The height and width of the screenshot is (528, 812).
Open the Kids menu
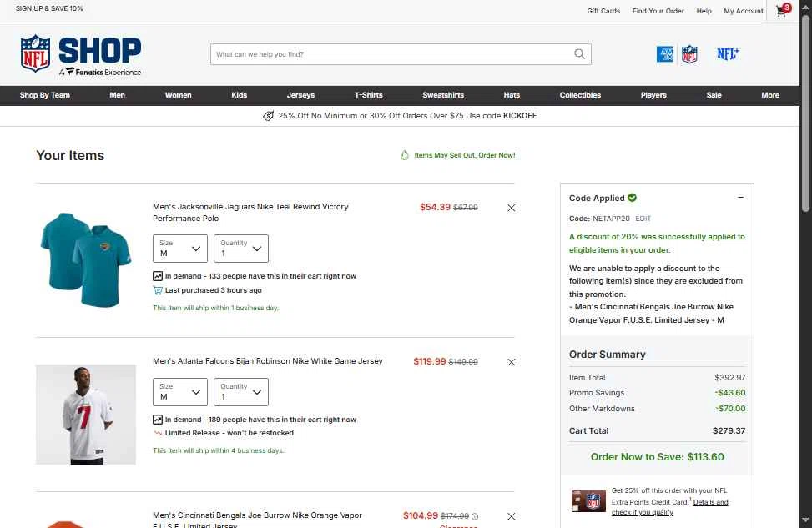[240, 95]
